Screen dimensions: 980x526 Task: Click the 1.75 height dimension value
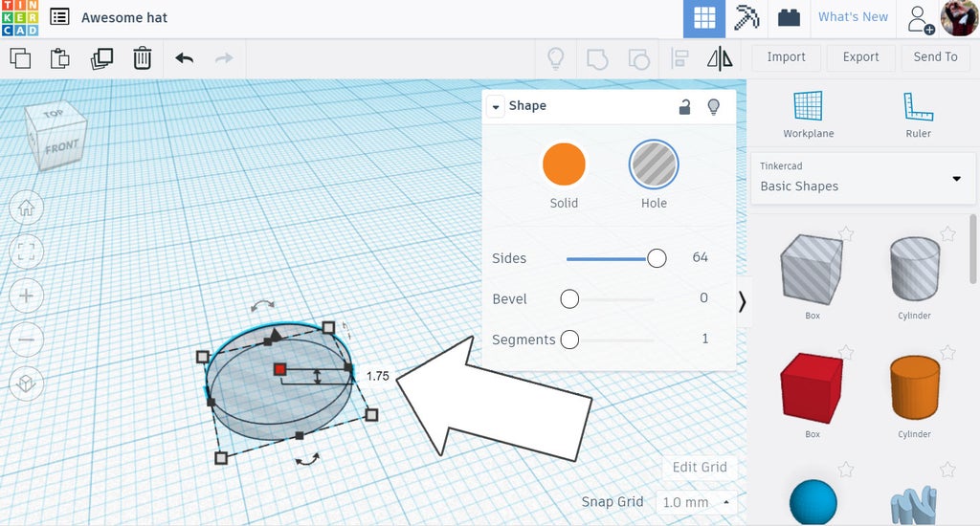tap(377, 376)
